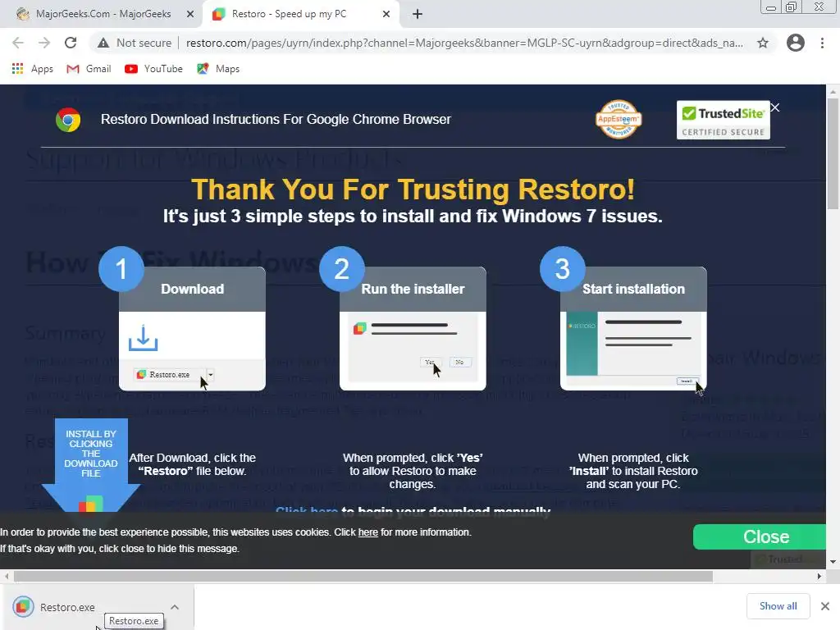Click the TrustedSite Certified Secure badge

pyautogui.click(x=724, y=120)
